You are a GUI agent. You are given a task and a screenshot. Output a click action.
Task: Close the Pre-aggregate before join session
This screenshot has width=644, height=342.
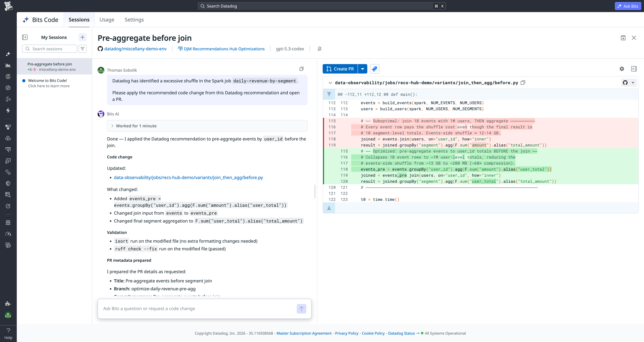[634, 38]
